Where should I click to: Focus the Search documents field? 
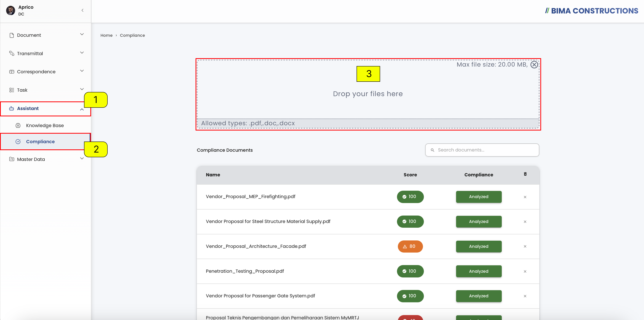coord(482,150)
